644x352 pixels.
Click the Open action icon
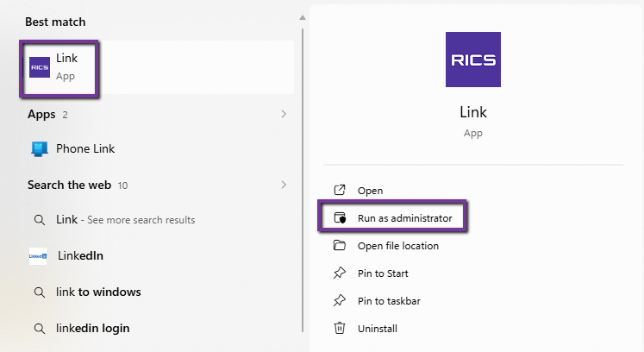pos(340,190)
